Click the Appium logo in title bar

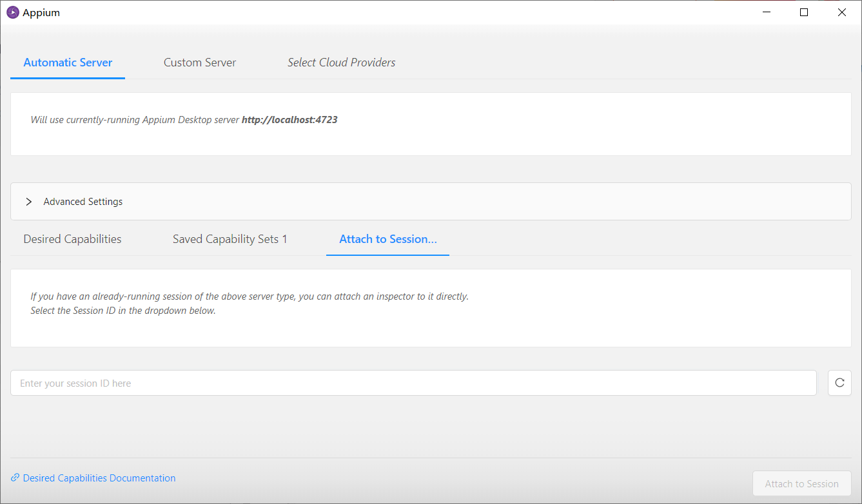pos(12,12)
